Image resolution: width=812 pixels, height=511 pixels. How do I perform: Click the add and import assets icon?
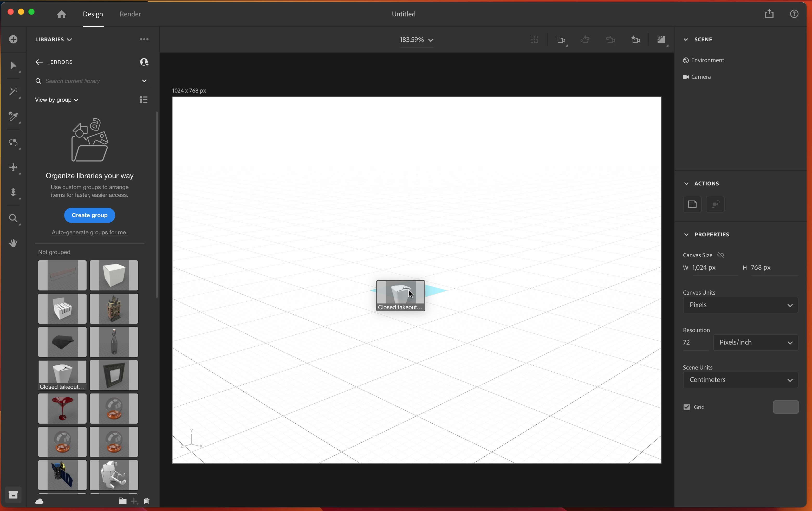[x=13, y=40]
